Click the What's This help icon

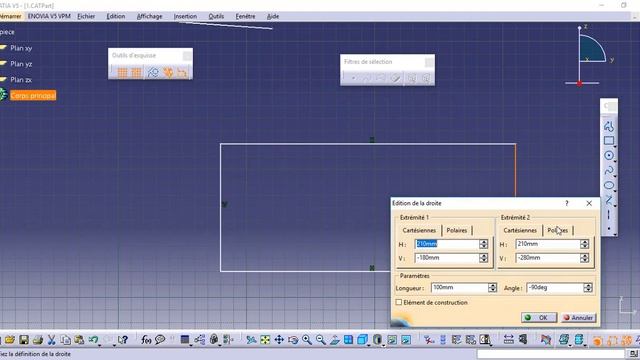point(122,340)
